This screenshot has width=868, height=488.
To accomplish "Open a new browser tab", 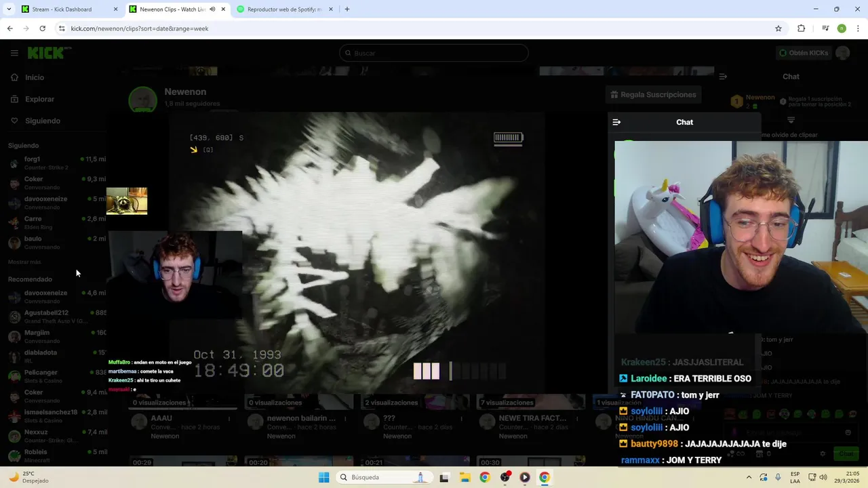I will pos(347,9).
